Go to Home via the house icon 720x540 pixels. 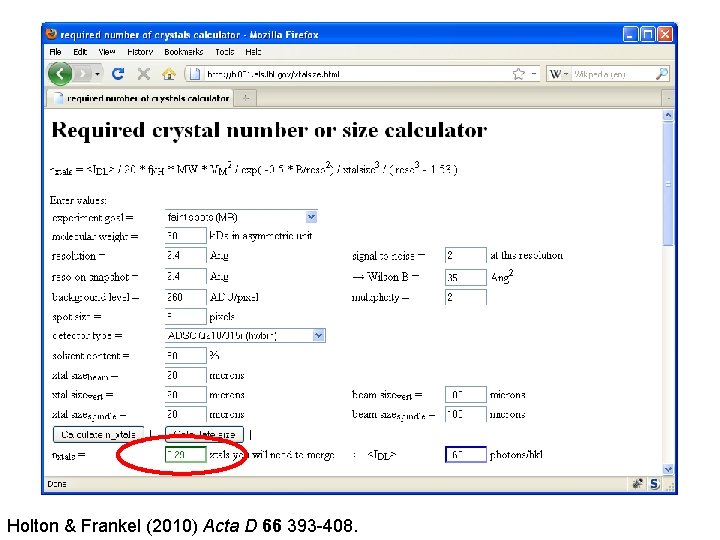(x=169, y=73)
